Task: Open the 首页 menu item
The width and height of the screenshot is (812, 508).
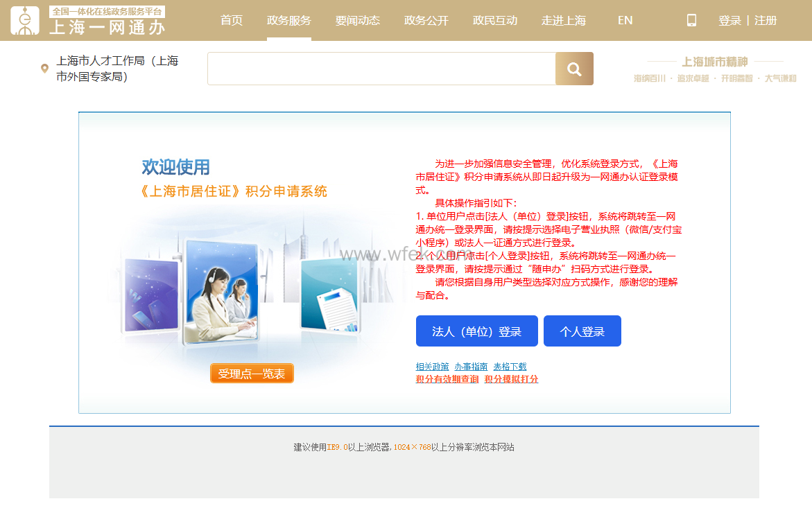Action: 232,20
